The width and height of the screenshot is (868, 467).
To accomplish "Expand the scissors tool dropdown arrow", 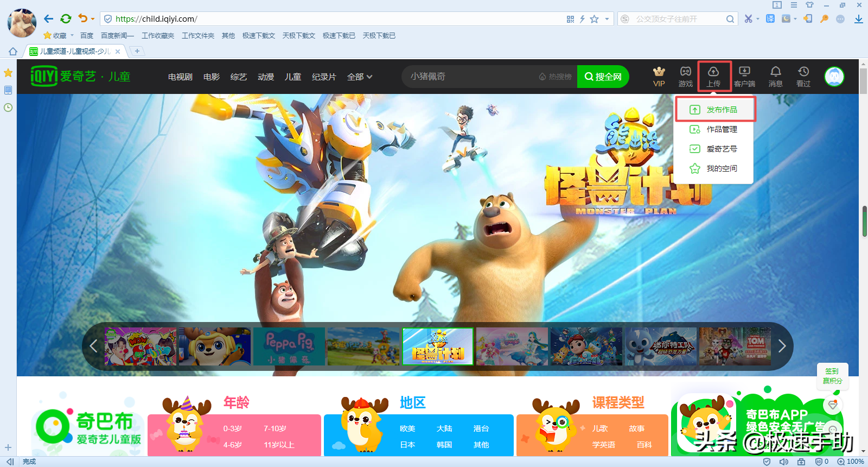I will [758, 19].
